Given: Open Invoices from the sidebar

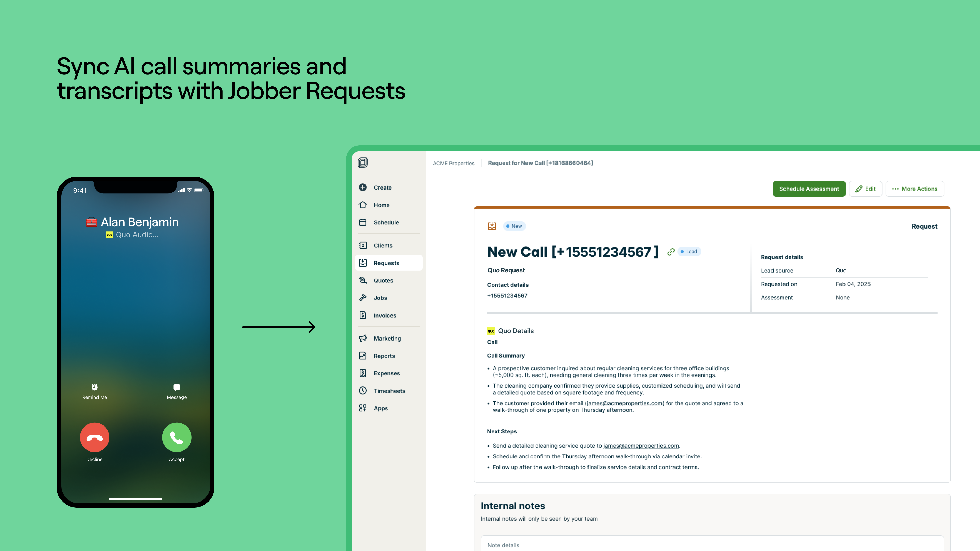Looking at the screenshot, I should [x=385, y=315].
